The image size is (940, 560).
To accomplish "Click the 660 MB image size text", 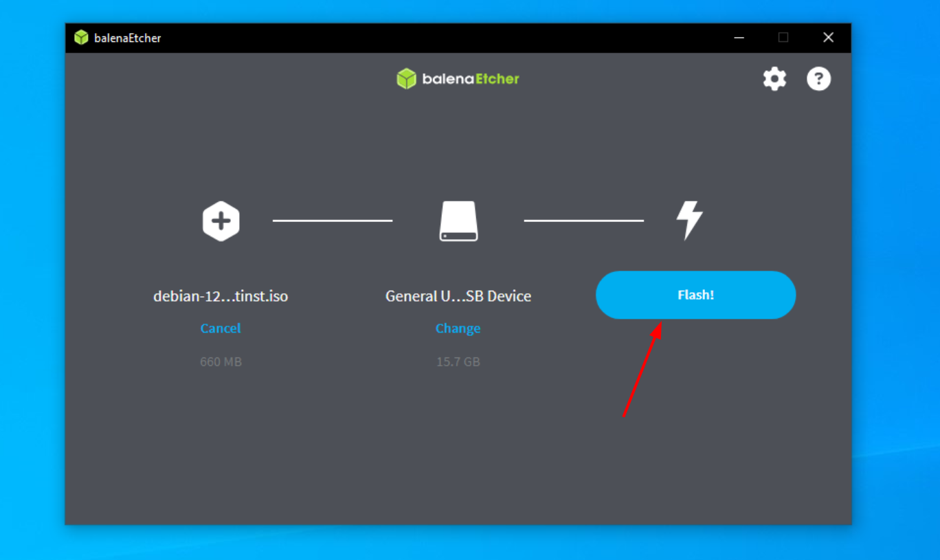I will pos(221,361).
